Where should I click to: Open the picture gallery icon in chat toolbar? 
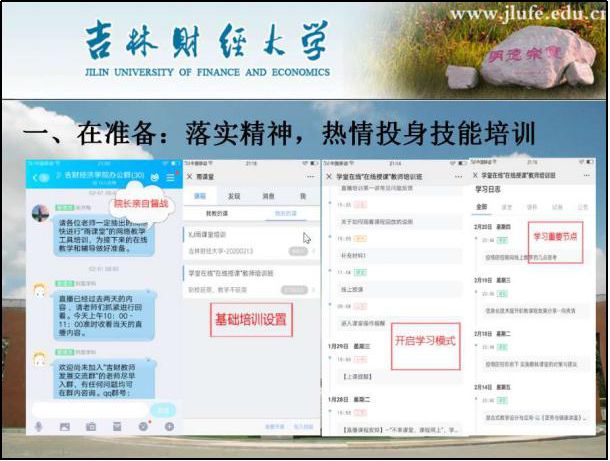tap(65, 427)
